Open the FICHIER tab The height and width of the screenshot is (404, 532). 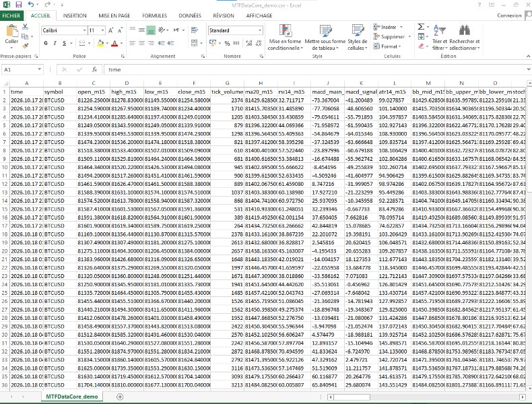(11, 15)
